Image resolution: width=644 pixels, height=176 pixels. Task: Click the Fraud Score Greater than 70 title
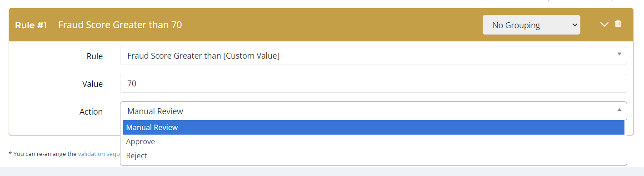(x=120, y=25)
